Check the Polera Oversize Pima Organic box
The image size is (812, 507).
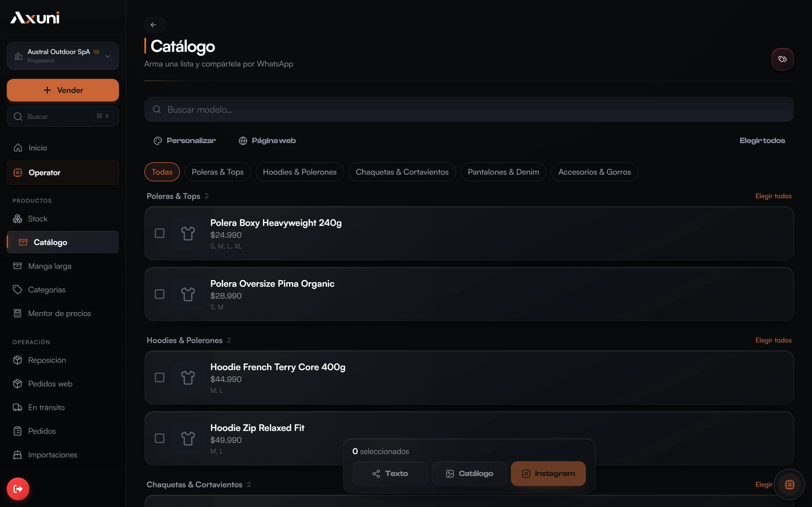[159, 294]
